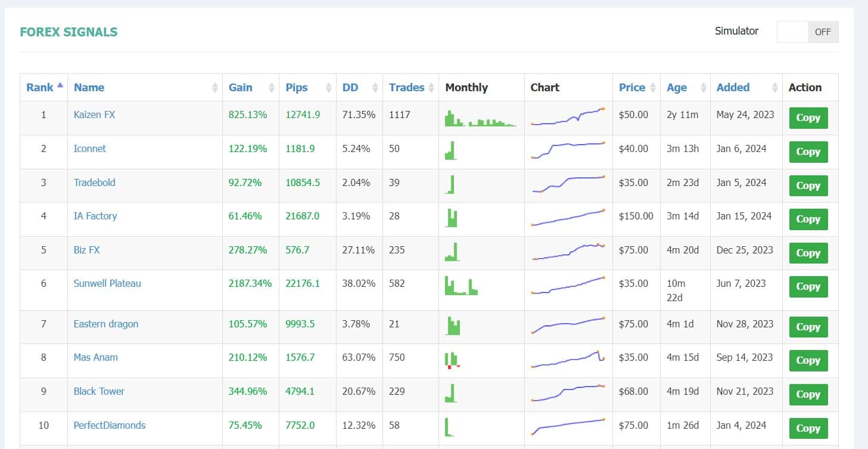Sort table by the Rank column arrow
868x449 pixels.
[60, 85]
